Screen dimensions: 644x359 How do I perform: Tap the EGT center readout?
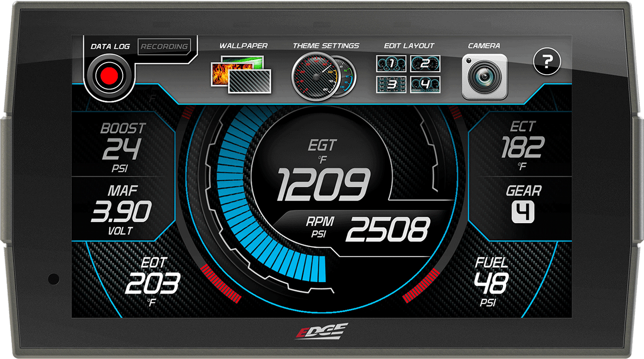(324, 175)
